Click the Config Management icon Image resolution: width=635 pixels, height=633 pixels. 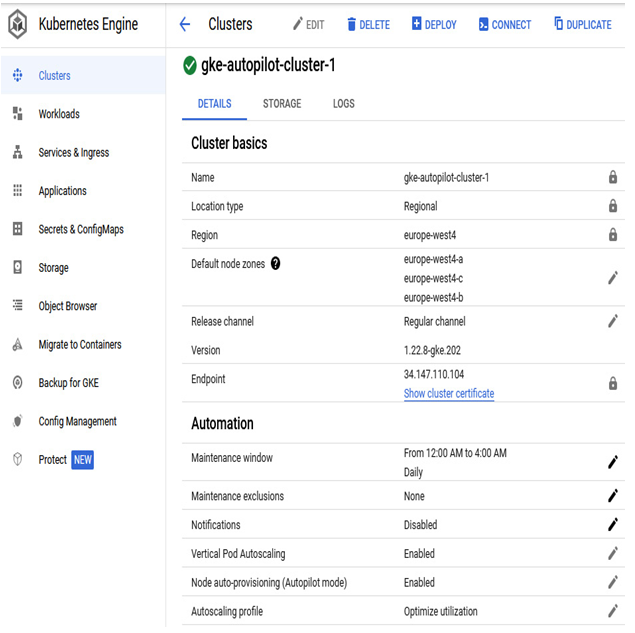pyautogui.click(x=17, y=421)
